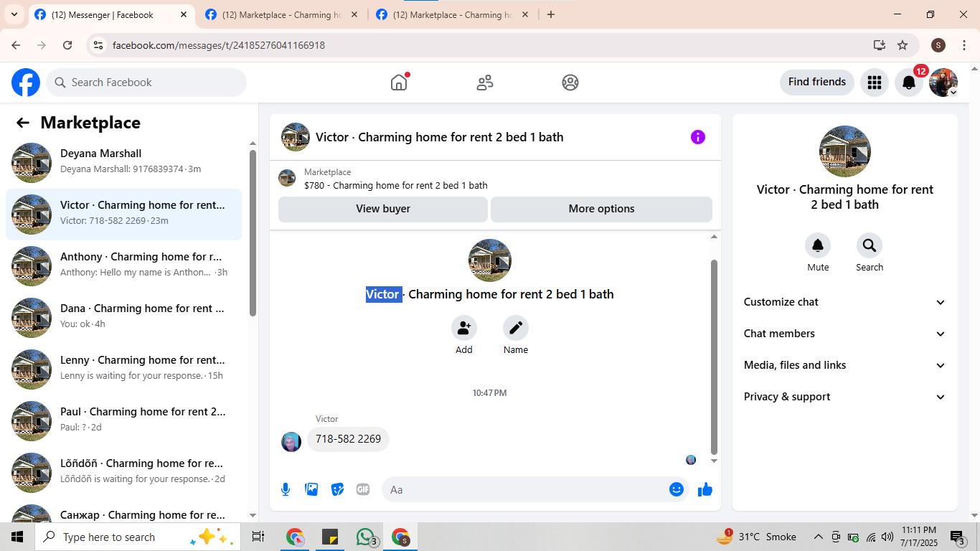The width and height of the screenshot is (980, 551).
Task: Bookmark this page with the star icon
Action: [903, 45]
